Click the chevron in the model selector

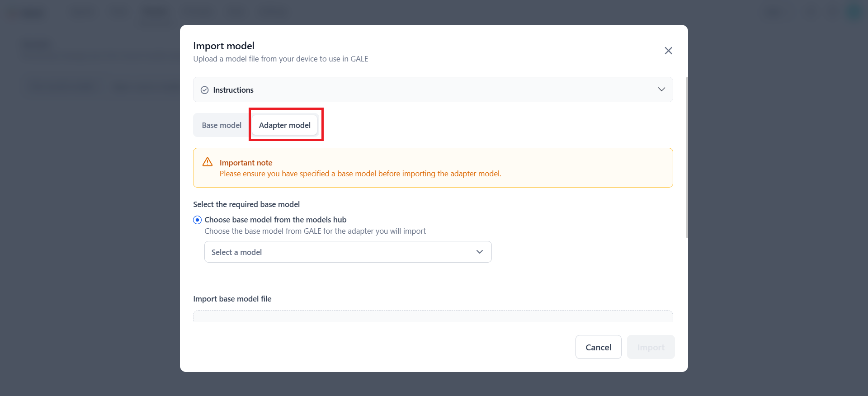tap(480, 252)
